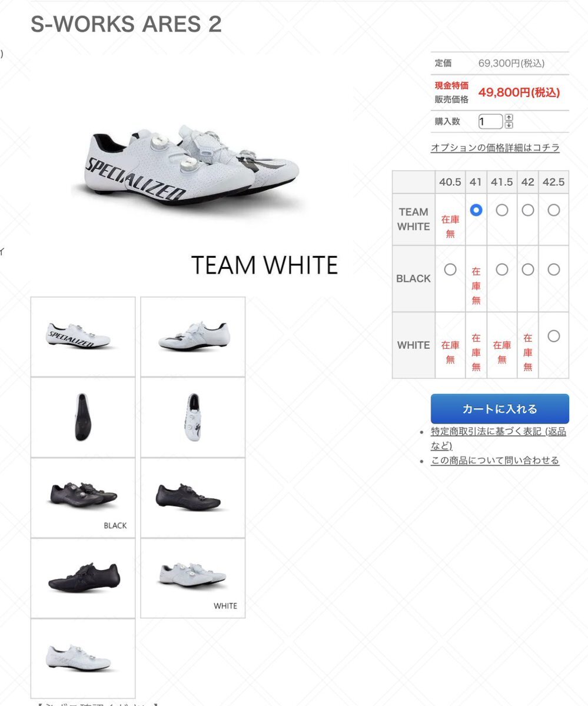
Task: Click the purchase quantity input field
Action: pos(490,122)
